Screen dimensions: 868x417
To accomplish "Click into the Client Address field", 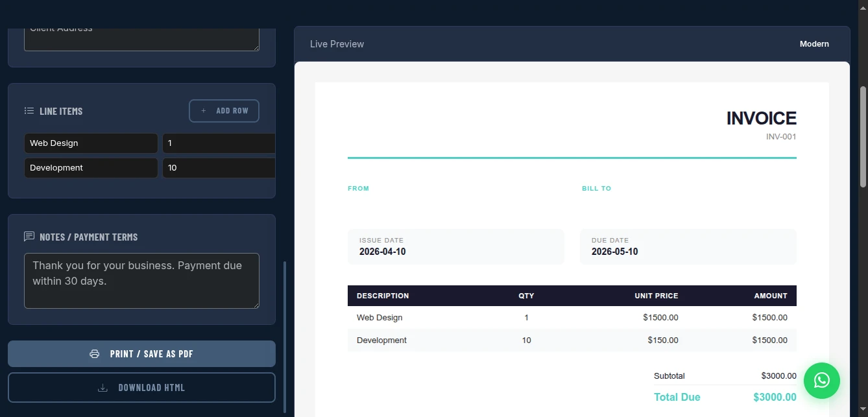I will tap(141, 36).
